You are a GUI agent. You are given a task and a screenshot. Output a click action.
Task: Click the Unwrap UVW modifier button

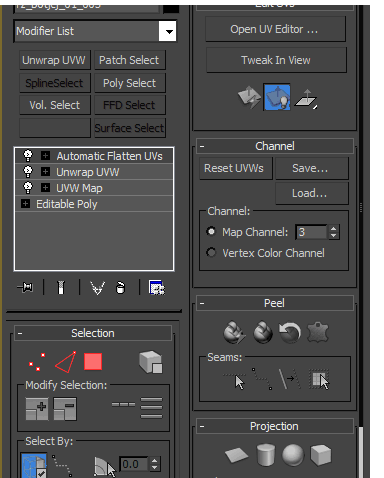tap(55, 60)
